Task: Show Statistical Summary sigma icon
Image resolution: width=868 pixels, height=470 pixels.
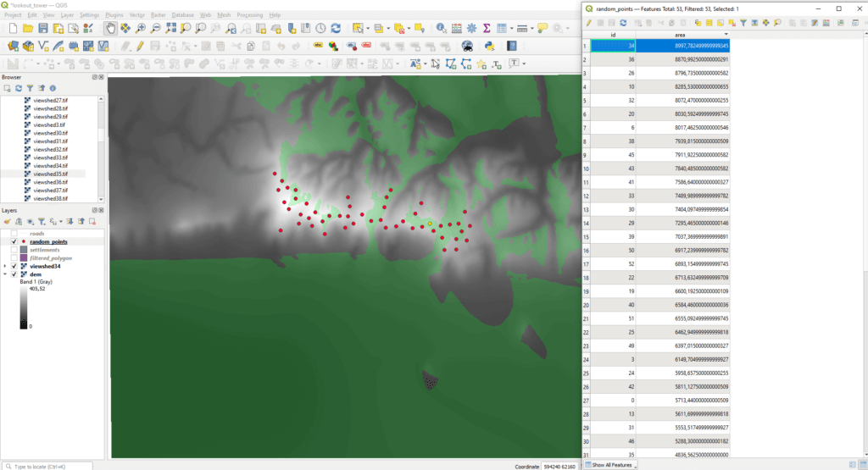Action: pyautogui.click(x=487, y=28)
